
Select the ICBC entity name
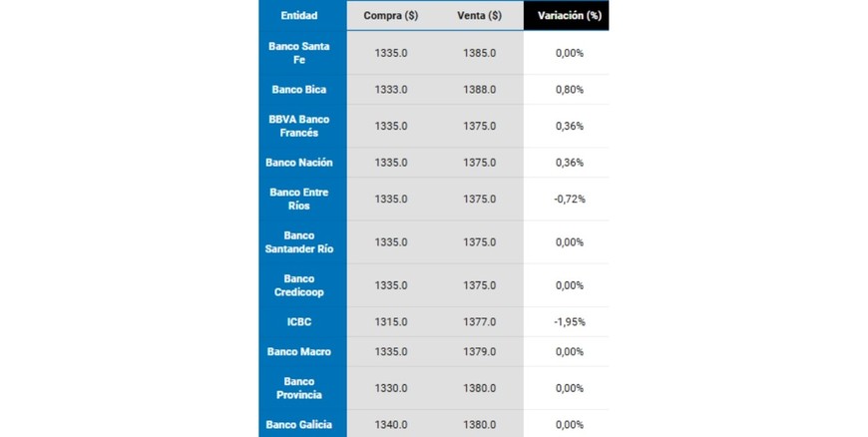(x=299, y=322)
